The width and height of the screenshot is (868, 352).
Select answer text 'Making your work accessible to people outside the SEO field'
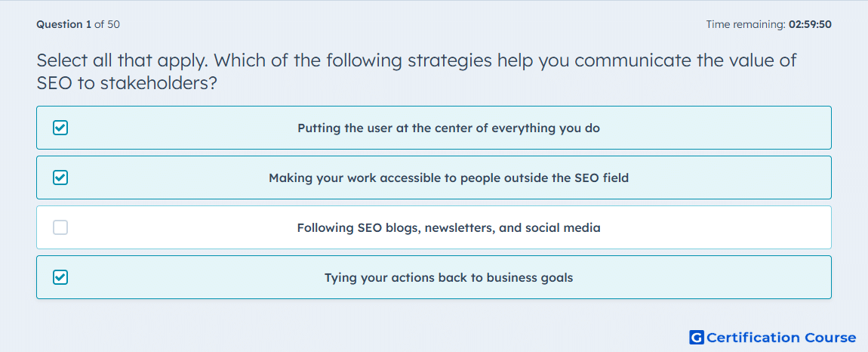(449, 178)
